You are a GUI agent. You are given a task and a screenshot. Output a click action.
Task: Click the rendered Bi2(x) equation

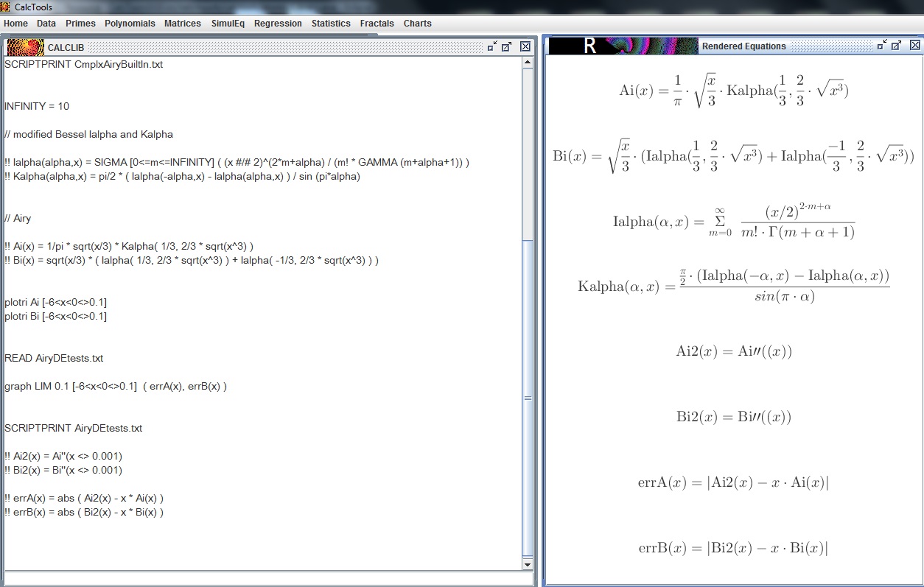point(734,417)
